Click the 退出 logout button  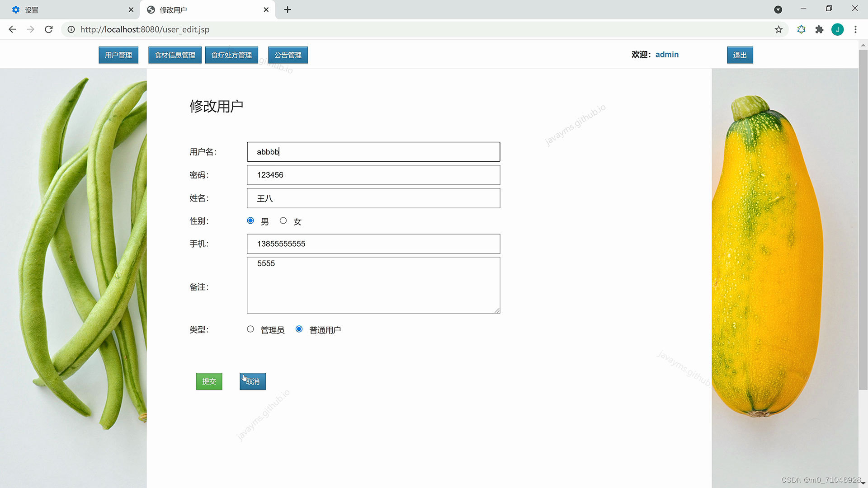[x=740, y=55]
